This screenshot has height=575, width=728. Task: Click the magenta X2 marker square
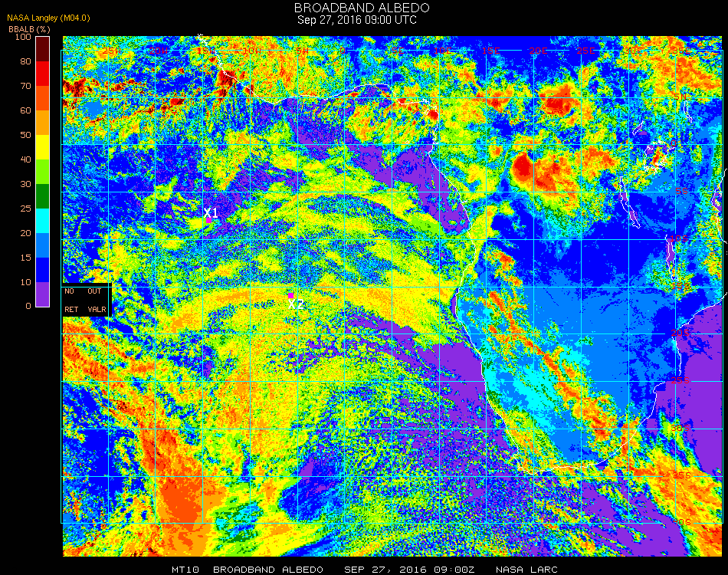290,295
